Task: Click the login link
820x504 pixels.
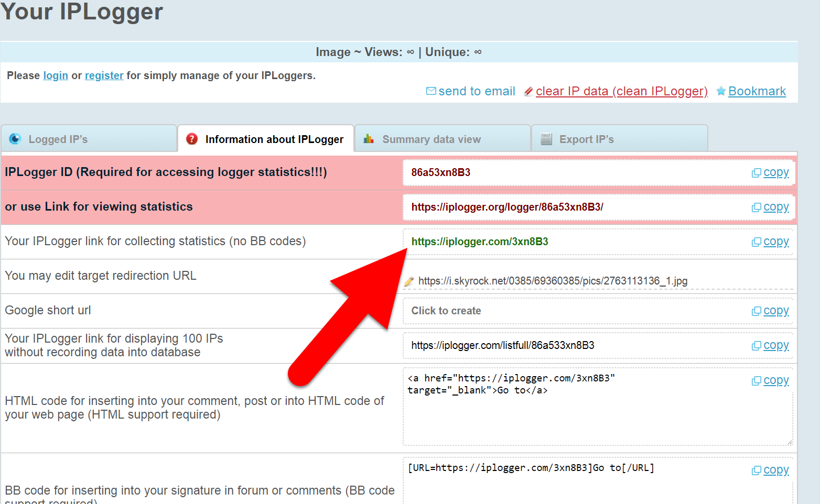Action: tap(56, 75)
